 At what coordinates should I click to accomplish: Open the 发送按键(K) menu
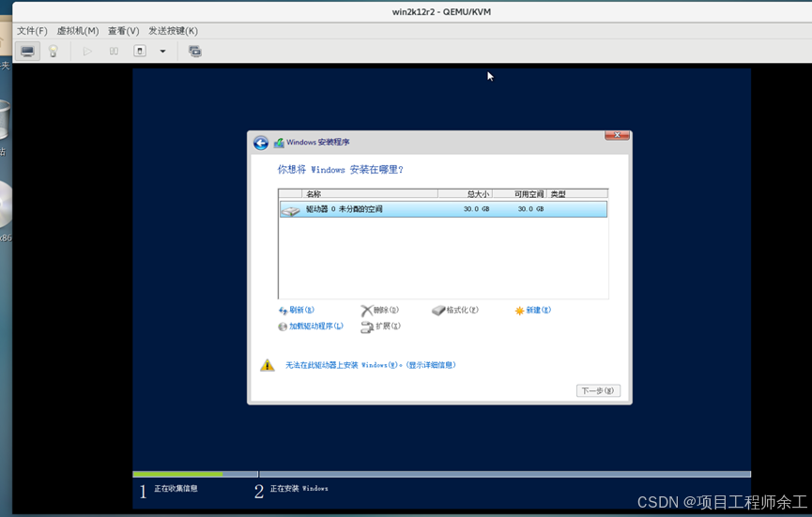click(x=173, y=31)
